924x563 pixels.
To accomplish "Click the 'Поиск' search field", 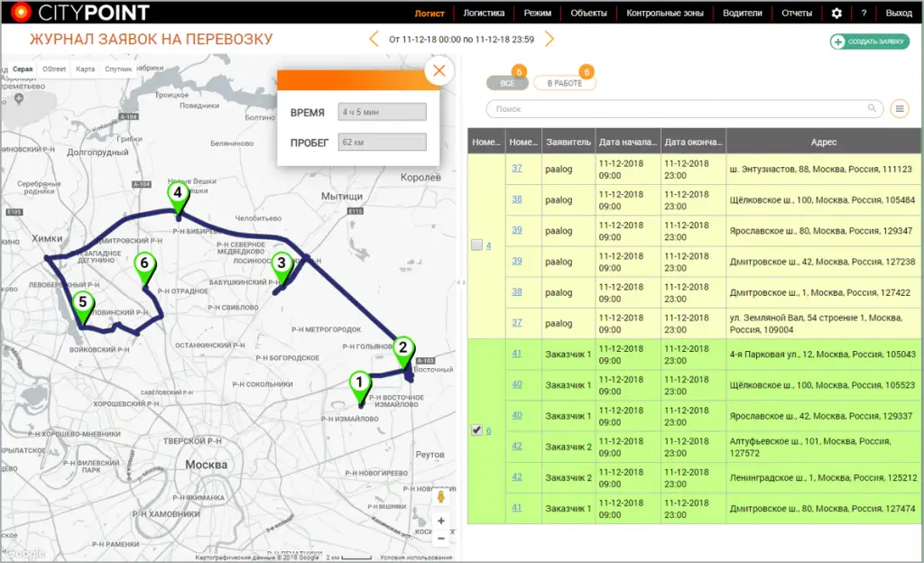I will [x=677, y=108].
